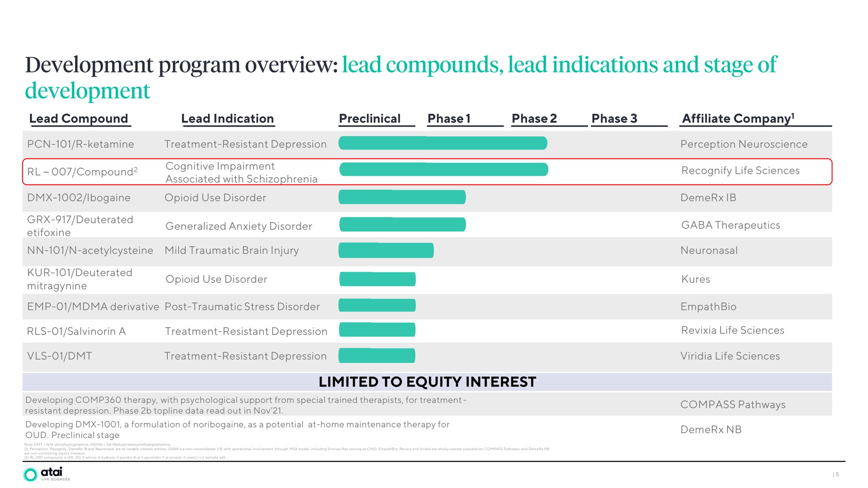Click GABA Therapeutics affiliate
This screenshot has height=488, width=868.
[x=731, y=225]
